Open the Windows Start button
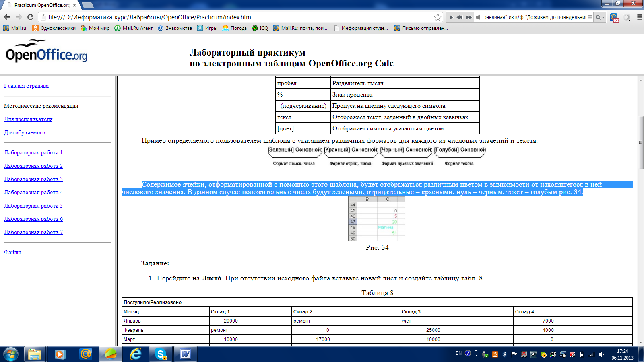This screenshot has width=644, height=362. click(x=11, y=354)
